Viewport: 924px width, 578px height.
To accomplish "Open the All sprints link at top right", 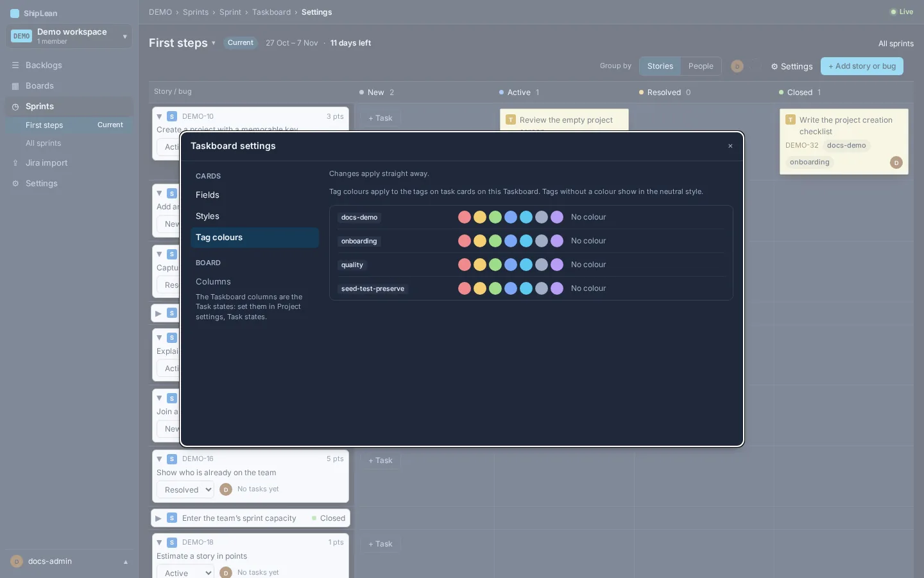I will 896,44.
